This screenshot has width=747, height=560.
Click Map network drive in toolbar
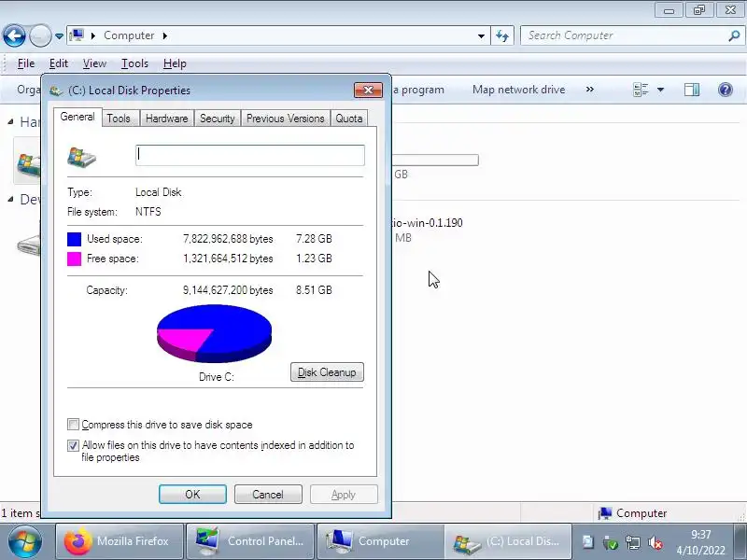[x=519, y=90]
